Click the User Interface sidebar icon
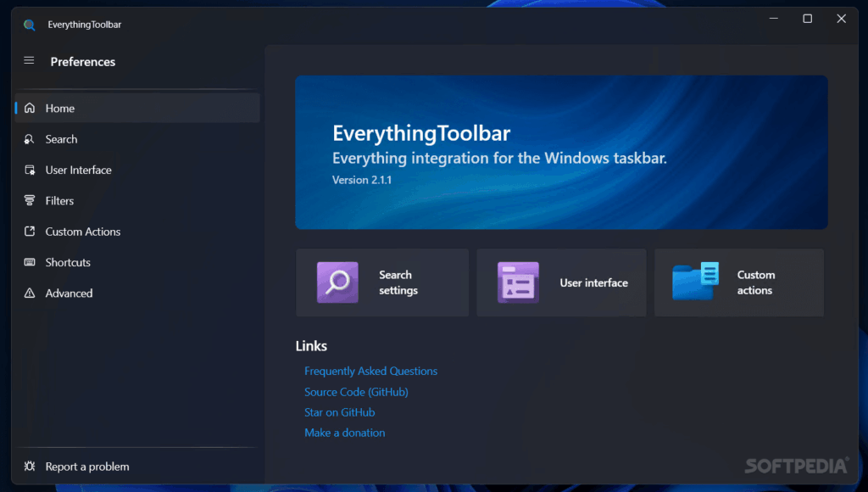Screen dimensions: 868x492 tap(28, 170)
